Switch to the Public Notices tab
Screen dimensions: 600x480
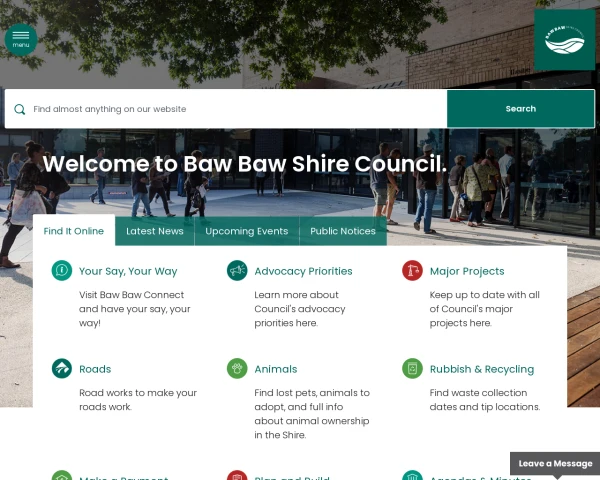(x=343, y=231)
